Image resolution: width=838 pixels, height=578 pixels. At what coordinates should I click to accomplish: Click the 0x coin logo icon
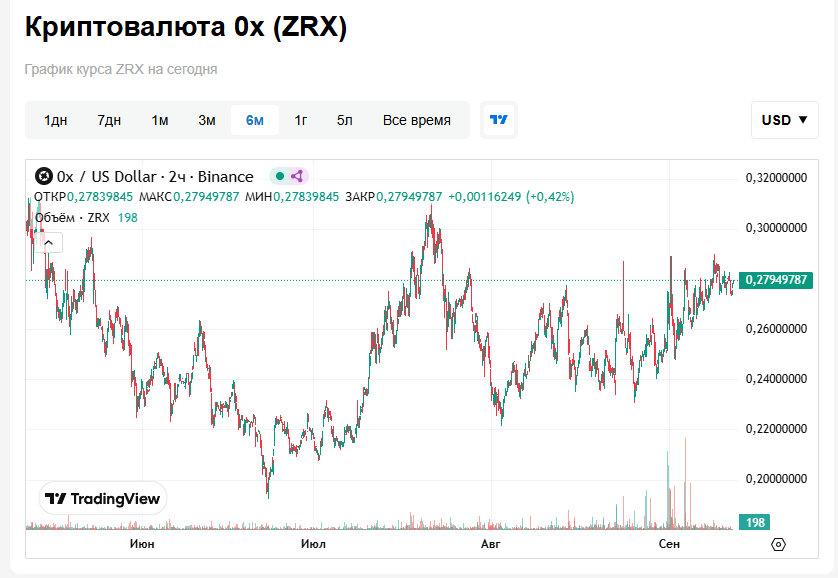43,176
